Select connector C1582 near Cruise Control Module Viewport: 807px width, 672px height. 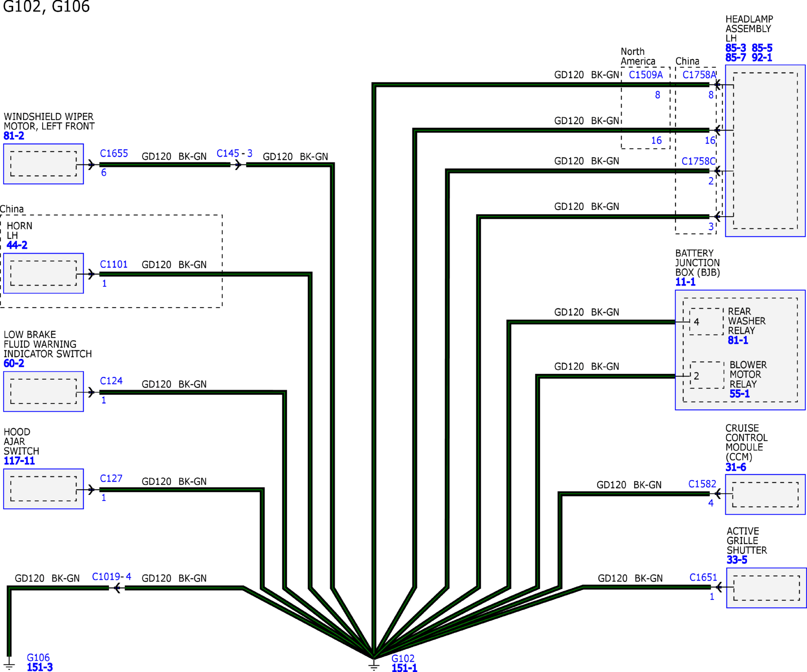[x=702, y=484]
